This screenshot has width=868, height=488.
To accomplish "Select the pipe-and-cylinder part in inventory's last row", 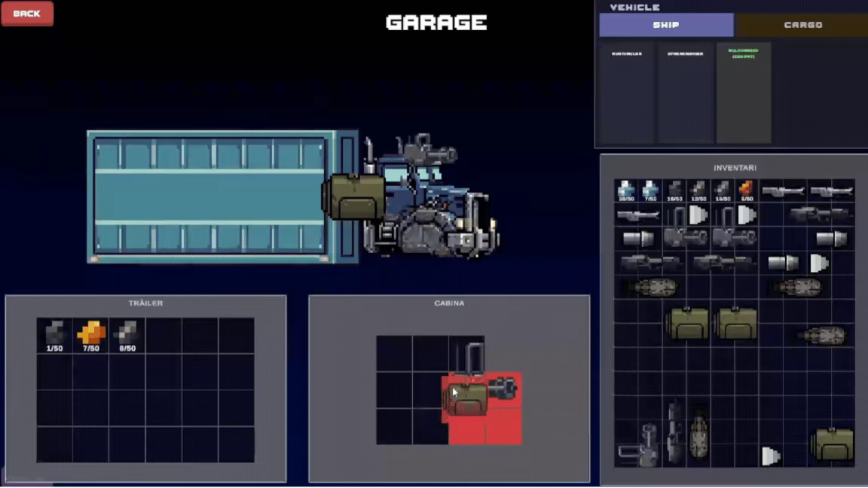I will tap(639, 445).
